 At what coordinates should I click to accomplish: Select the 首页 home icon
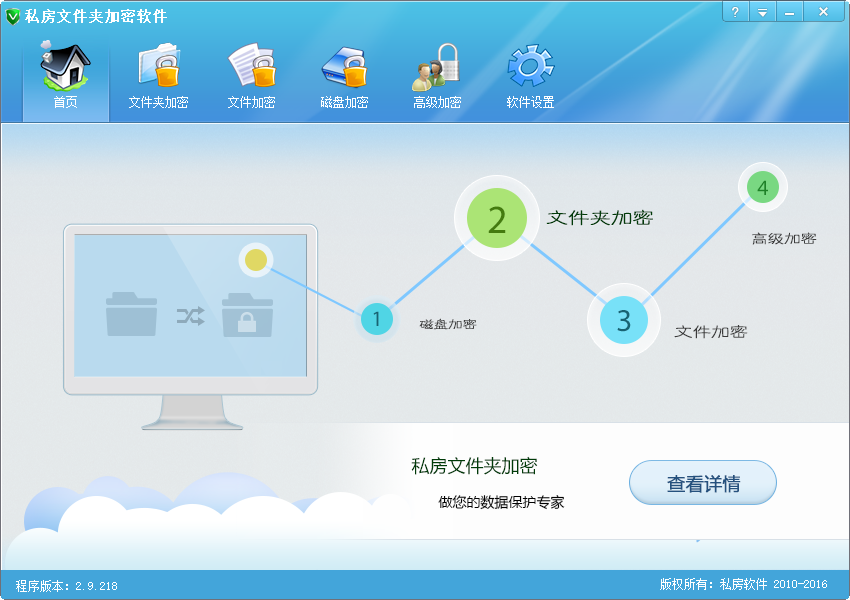point(64,68)
